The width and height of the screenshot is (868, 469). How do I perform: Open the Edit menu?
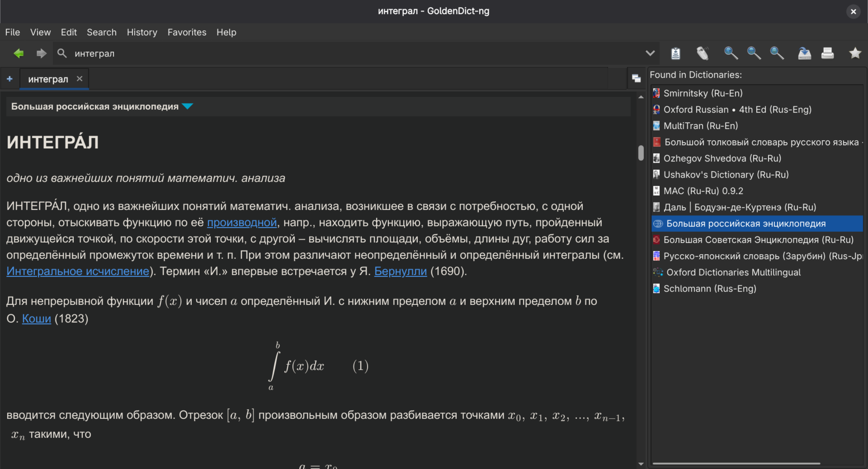[x=69, y=32]
